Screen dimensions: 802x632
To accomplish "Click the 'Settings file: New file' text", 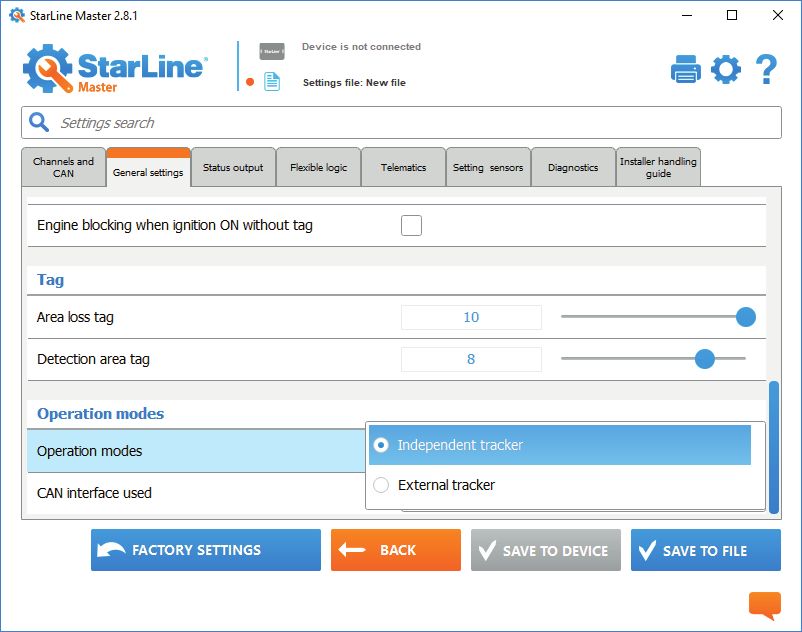I will [354, 82].
